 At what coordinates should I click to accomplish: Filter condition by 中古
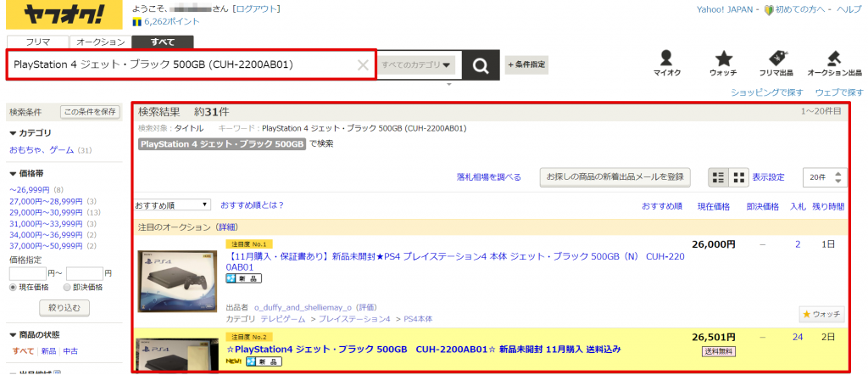coord(70,350)
